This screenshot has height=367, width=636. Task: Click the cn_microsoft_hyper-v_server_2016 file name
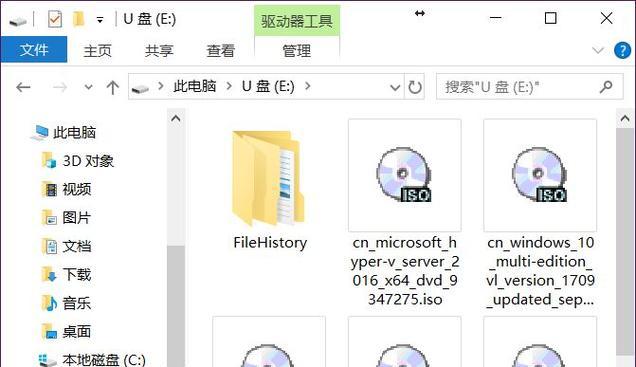click(x=405, y=271)
